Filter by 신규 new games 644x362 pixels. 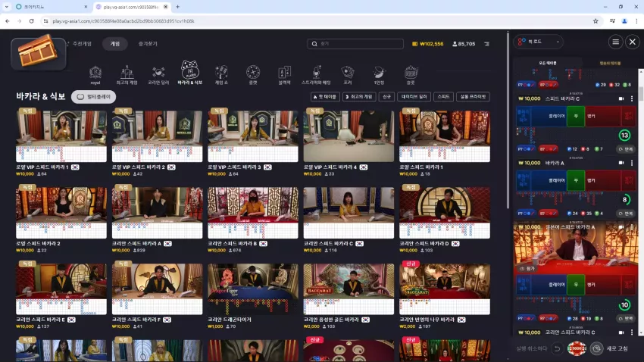pyautogui.click(x=386, y=97)
